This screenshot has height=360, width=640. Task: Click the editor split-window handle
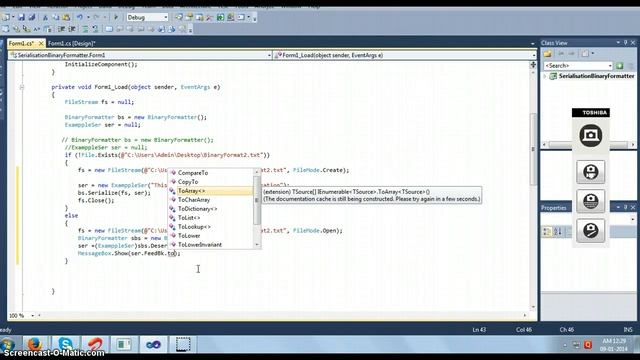tap(533, 64)
